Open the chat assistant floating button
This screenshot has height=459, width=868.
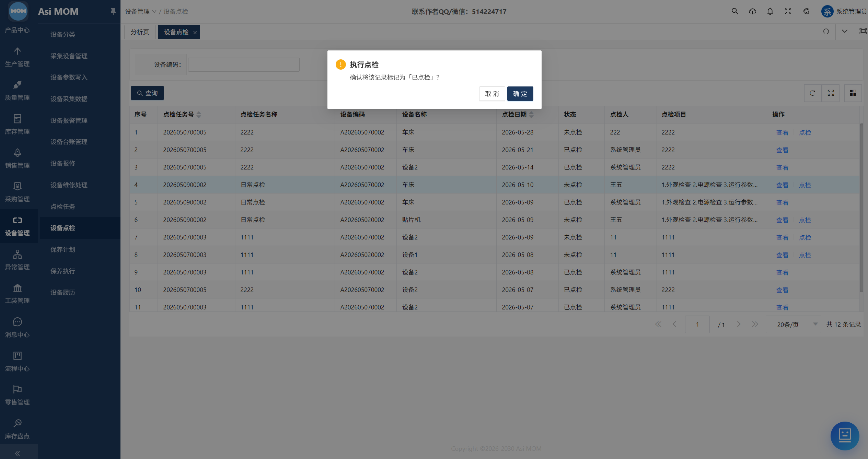pyautogui.click(x=845, y=436)
